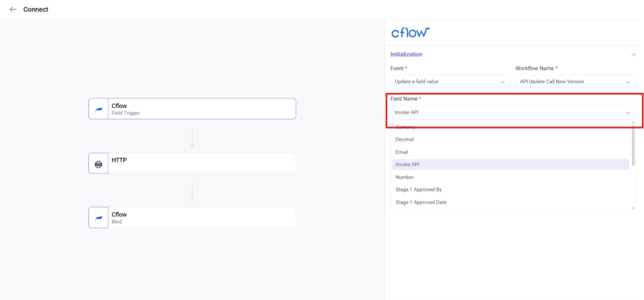
Task: Open the Field Name dropdown arrow
Action: click(628, 113)
